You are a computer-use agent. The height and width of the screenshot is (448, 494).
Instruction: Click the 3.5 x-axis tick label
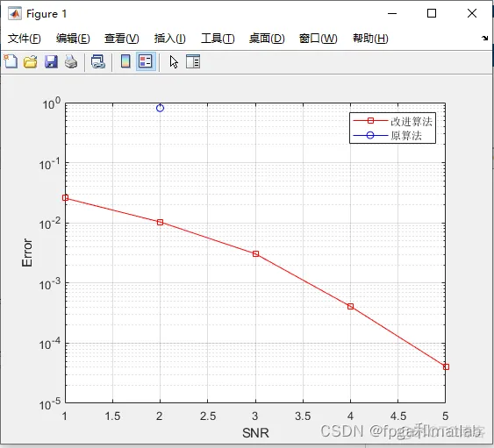coord(303,416)
